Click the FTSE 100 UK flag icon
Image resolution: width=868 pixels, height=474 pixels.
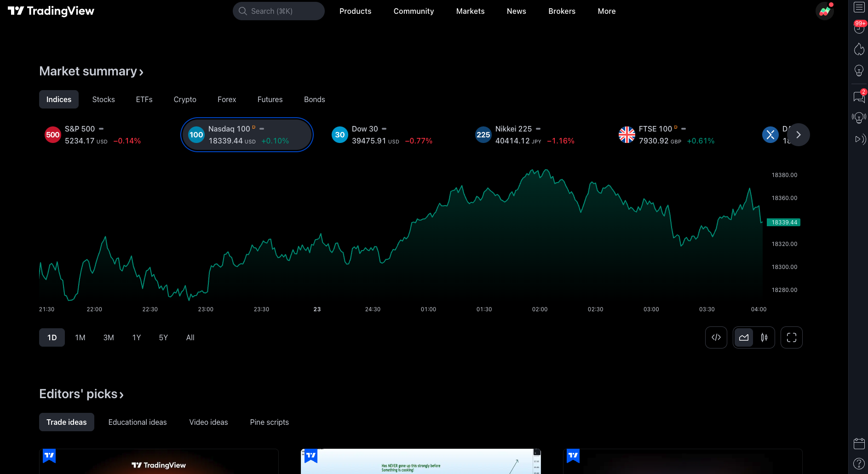[627, 135]
